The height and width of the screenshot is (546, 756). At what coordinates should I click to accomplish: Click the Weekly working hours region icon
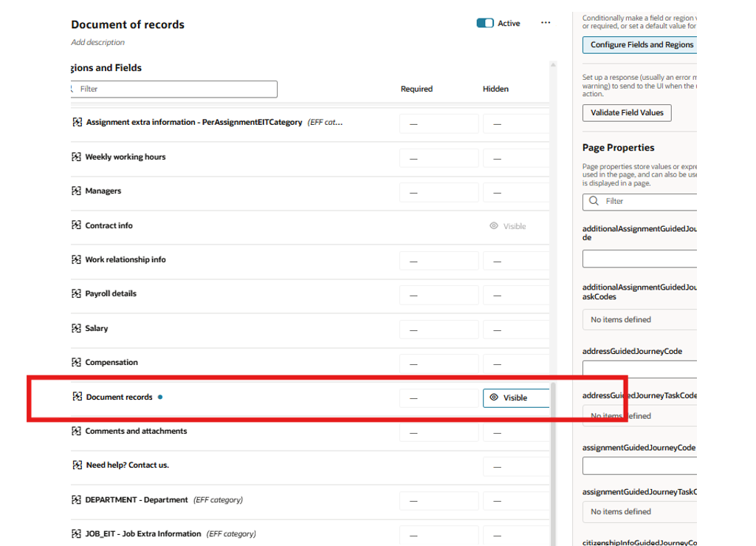(76, 157)
